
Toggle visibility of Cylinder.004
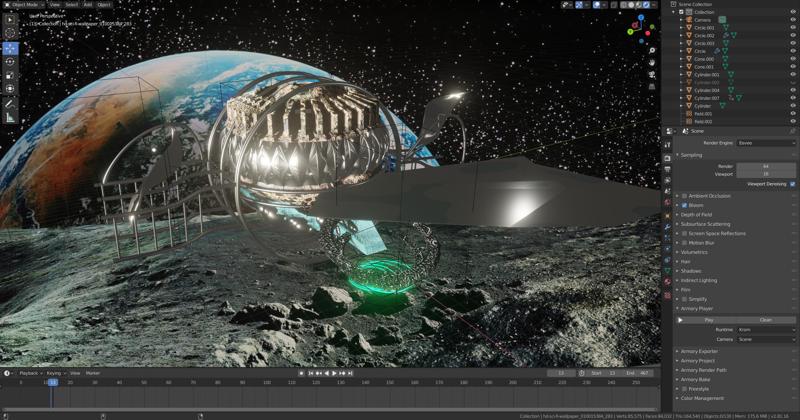(793, 90)
